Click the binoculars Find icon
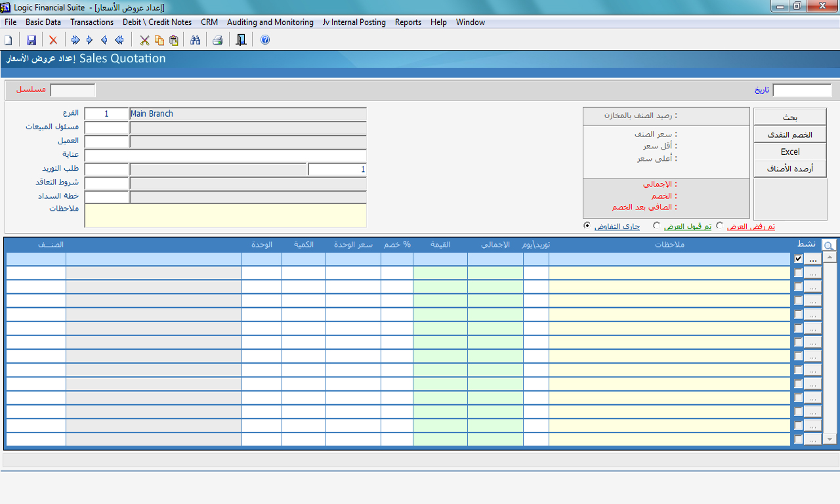Screen dimensions: 840x504 pyautogui.click(x=195, y=41)
